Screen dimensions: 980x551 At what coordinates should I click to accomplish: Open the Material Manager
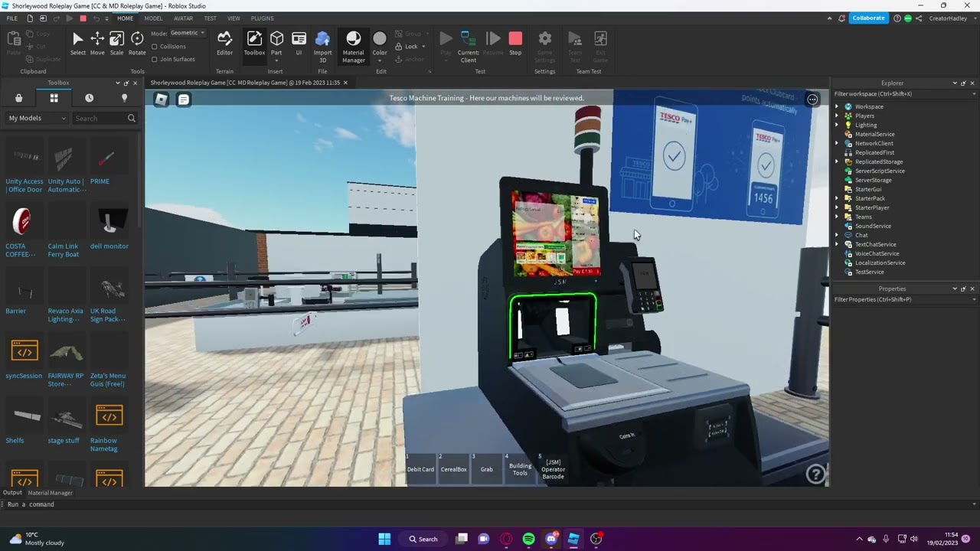353,46
